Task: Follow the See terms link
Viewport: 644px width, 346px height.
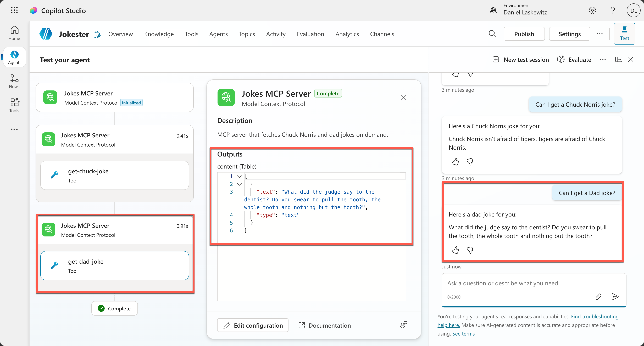Action: pyautogui.click(x=463, y=334)
